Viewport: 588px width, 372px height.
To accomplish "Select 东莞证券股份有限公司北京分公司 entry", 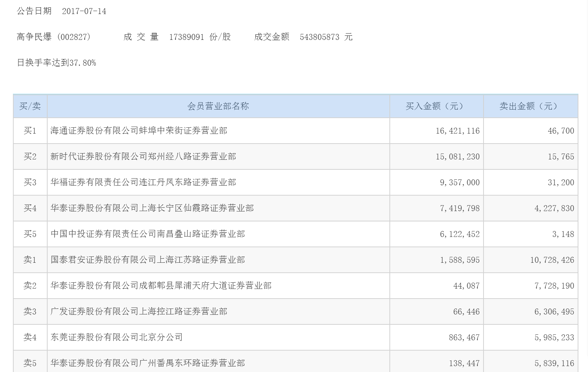I will point(117,337).
